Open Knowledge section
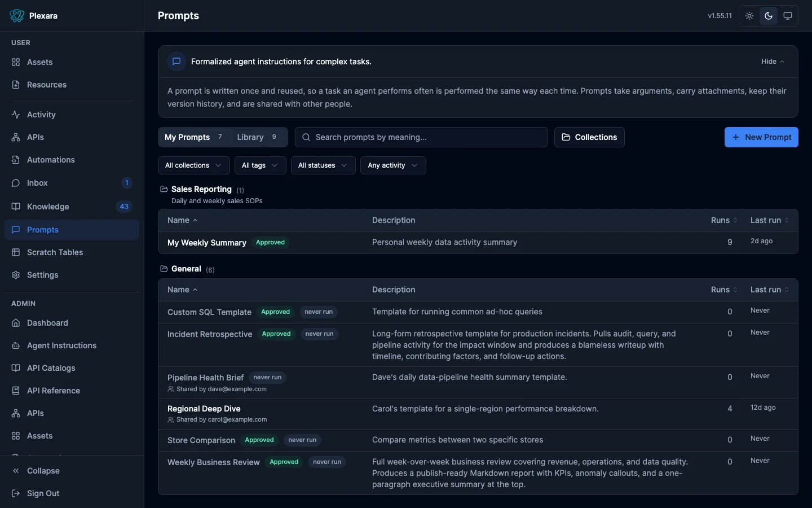This screenshot has height=508, width=812. pos(72,207)
